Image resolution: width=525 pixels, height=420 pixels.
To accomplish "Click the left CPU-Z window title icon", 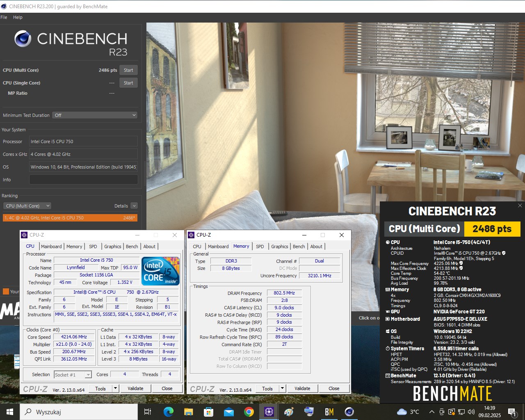I will (25, 235).
